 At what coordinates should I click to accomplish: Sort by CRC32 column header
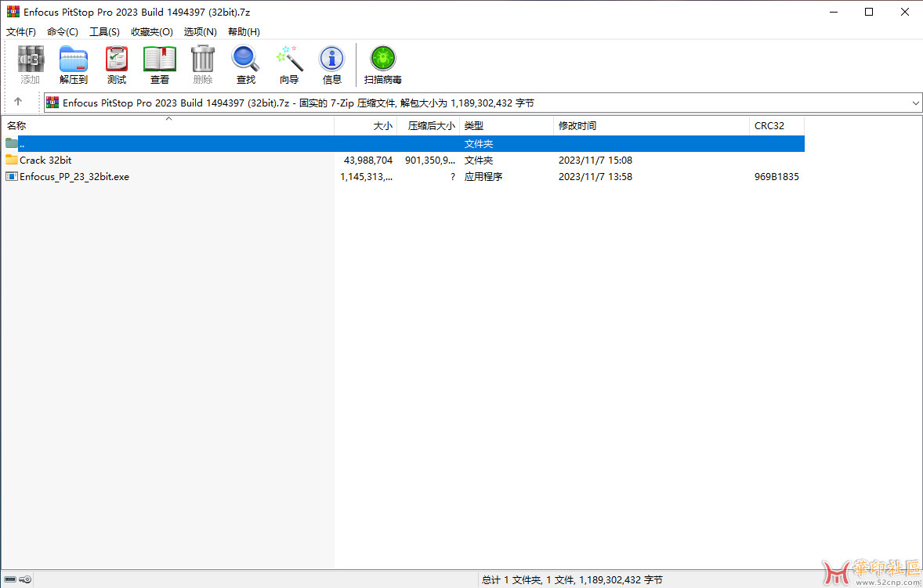pos(777,126)
